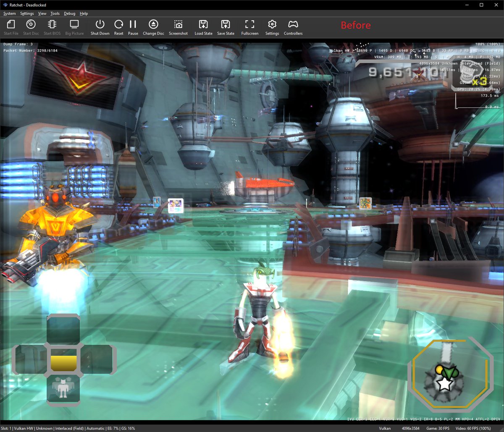
Task: Click the Start File toolbar icon
Action: 11,28
